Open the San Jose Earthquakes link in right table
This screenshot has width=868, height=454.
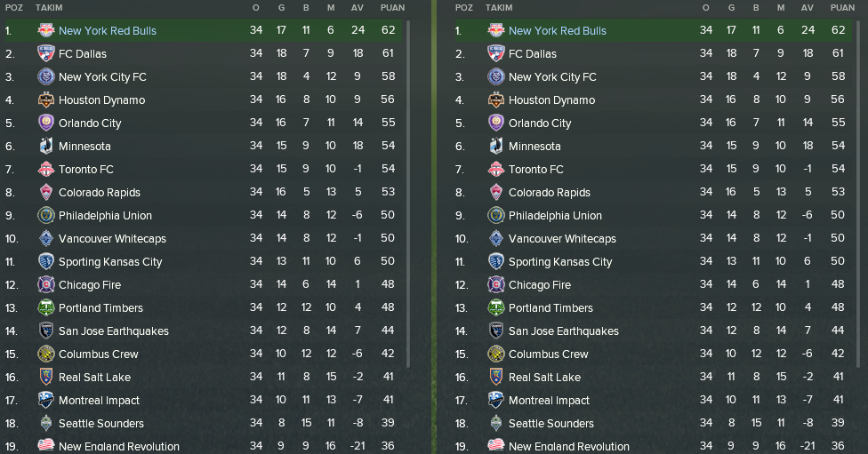click(x=564, y=331)
